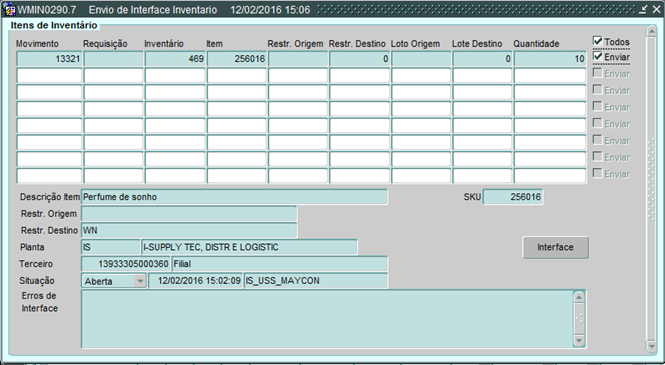This screenshot has width=665, height=365.
Task: Select the Inventário cell 469
Action: pos(175,59)
